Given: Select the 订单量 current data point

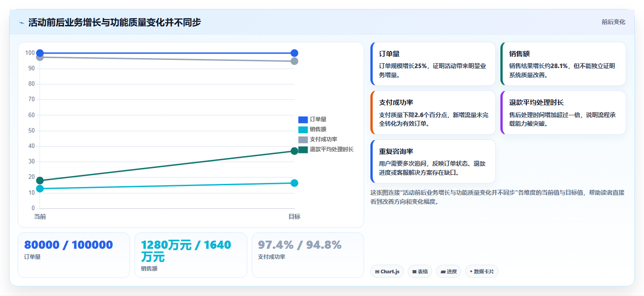Looking at the screenshot, I should [x=40, y=53].
